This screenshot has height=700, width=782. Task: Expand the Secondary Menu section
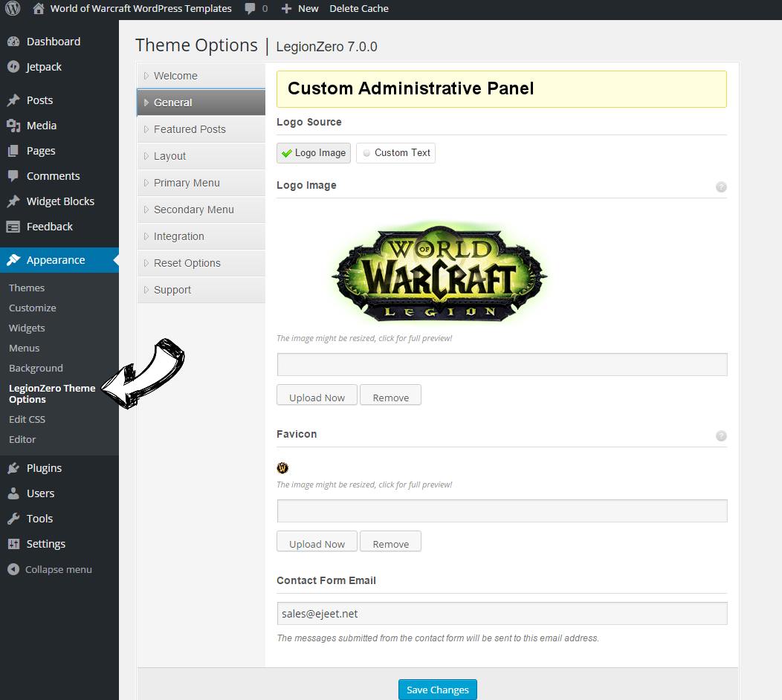[x=201, y=210]
